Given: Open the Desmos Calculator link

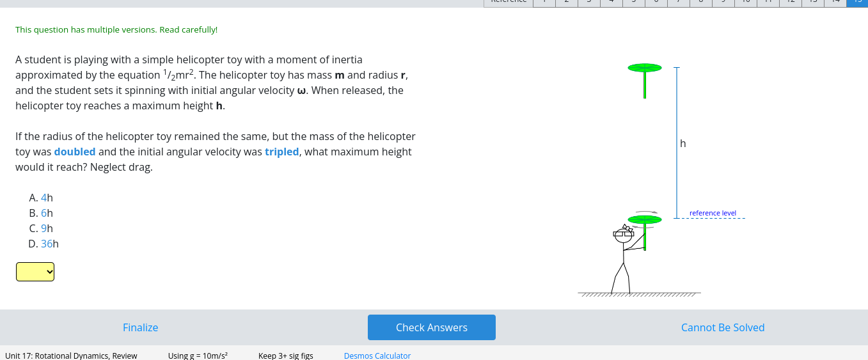Looking at the screenshot, I should (x=377, y=356).
